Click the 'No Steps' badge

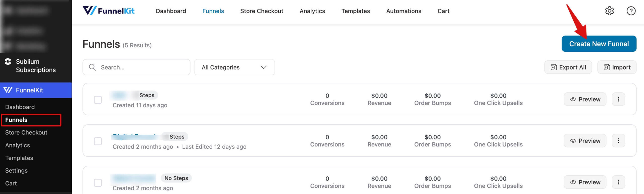pos(176,178)
